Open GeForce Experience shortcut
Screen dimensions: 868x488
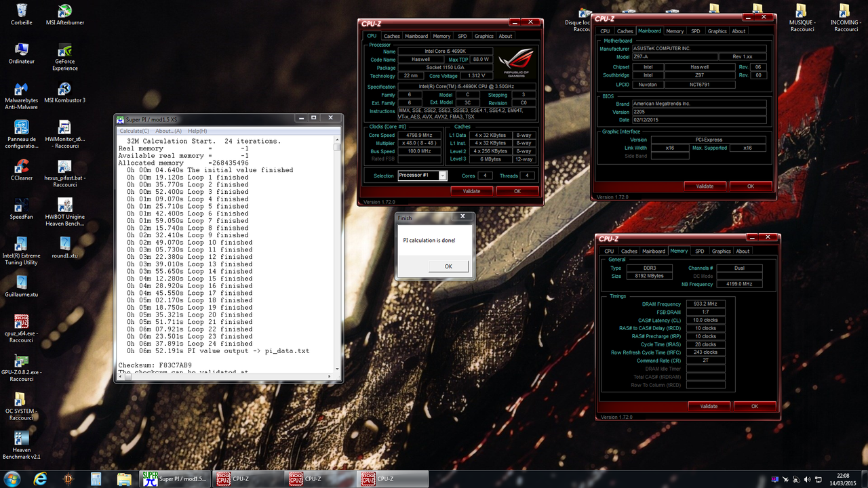64,56
